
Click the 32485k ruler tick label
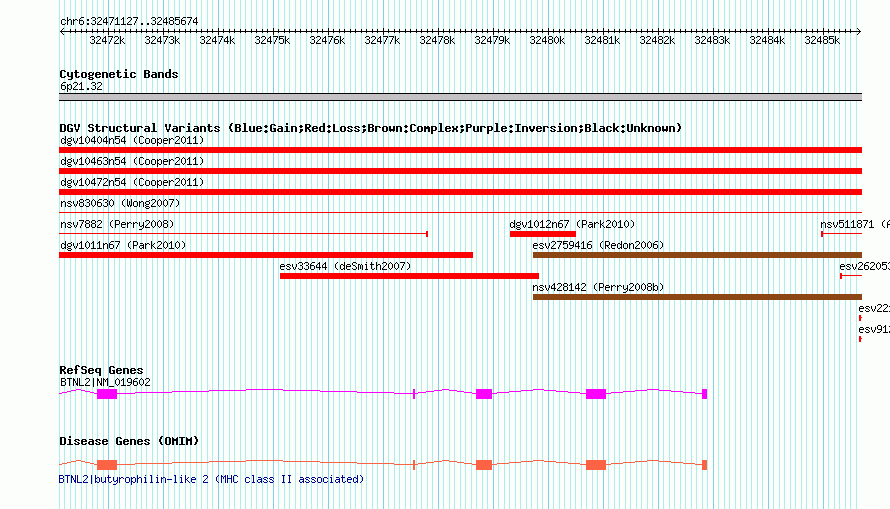(x=822, y=40)
